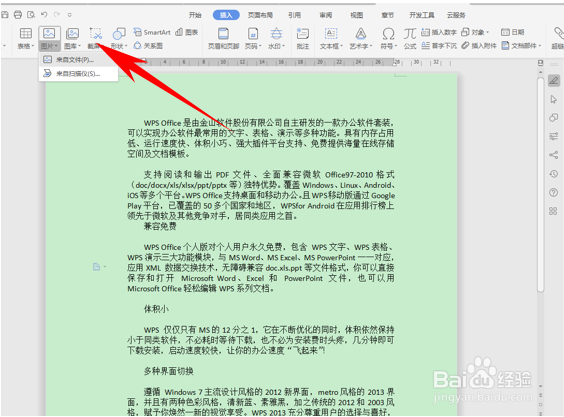Click 插入数字 button
Viewport: 564px width, 417px height.
pos(439,32)
